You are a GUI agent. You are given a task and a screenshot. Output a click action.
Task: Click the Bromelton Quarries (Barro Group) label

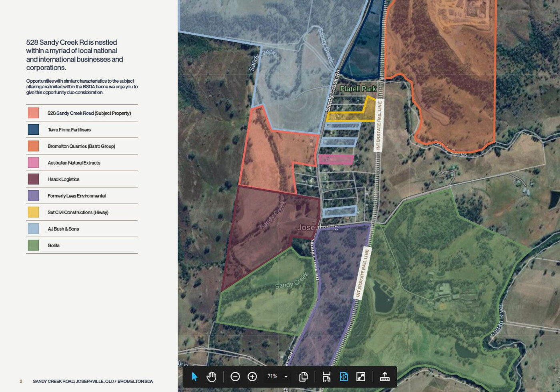tap(81, 146)
